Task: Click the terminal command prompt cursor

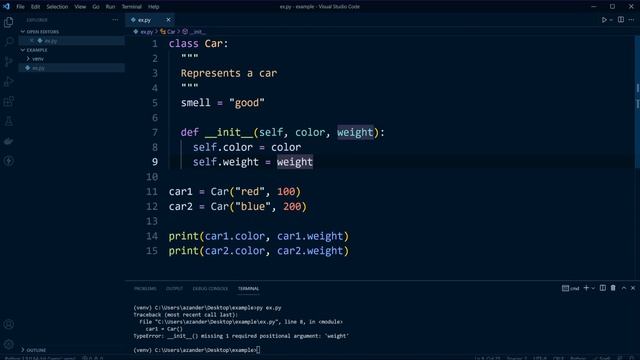Action: (258, 350)
